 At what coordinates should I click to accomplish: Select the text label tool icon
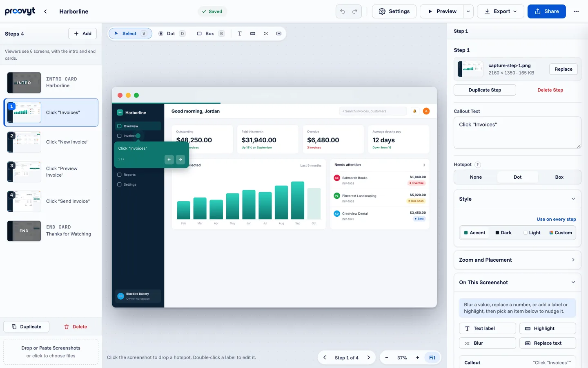(x=240, y=34)
